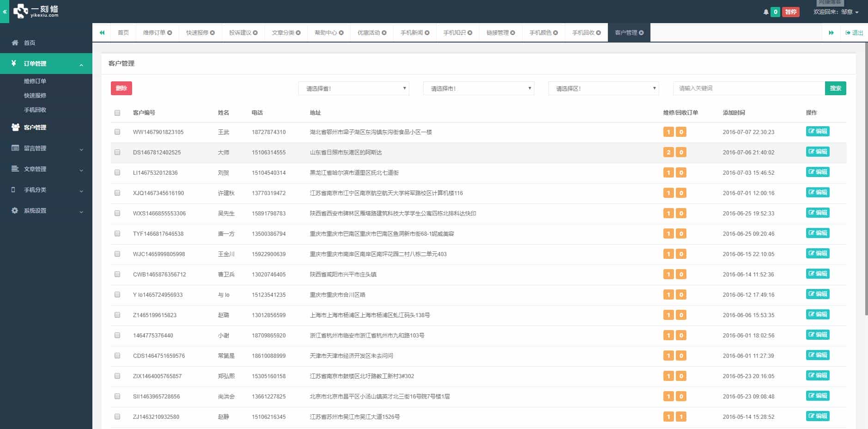This screenshot has height=429, width=868.
Task: Open the notification bell icon
Action: coord(766,12)
